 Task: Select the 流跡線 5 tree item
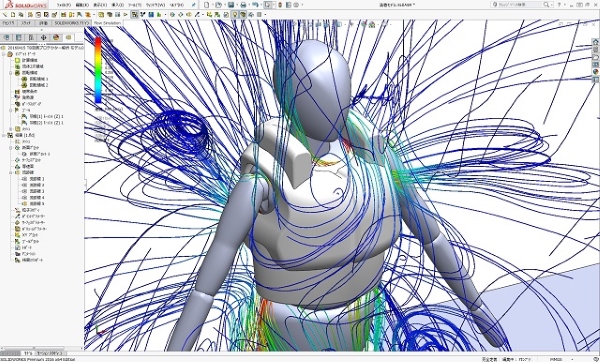tap(37, 204)
